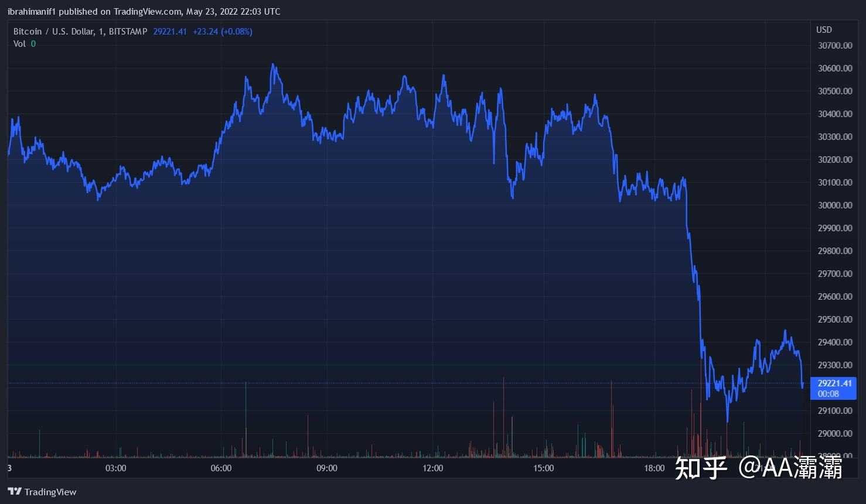Click the 29000.00 price axis label
This screenshot has width=866, height=504.
[835, 434]
